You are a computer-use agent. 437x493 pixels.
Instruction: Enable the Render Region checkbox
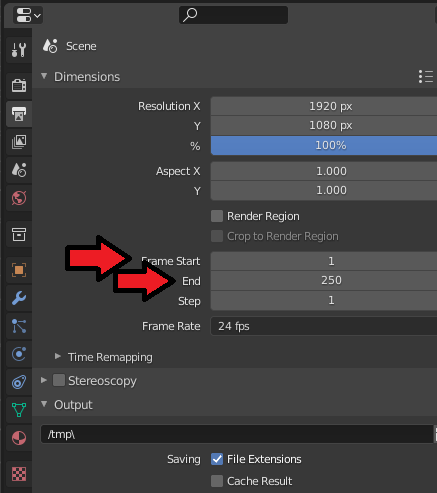pyautogui.click(x=217, y=216)
